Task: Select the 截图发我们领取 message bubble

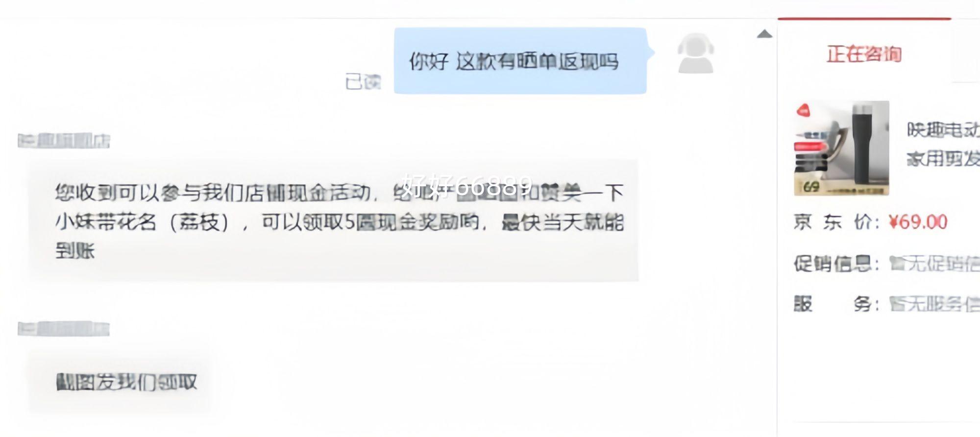Action: pyautogui.click(x=120, y=382)
